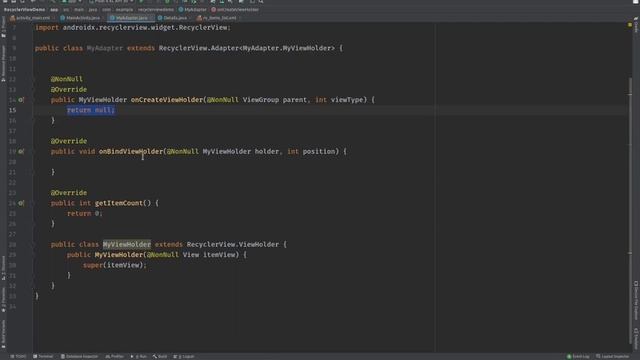Click the override gutter icon beside getItemCount
The image size is (640, 360).
(21, 203)
